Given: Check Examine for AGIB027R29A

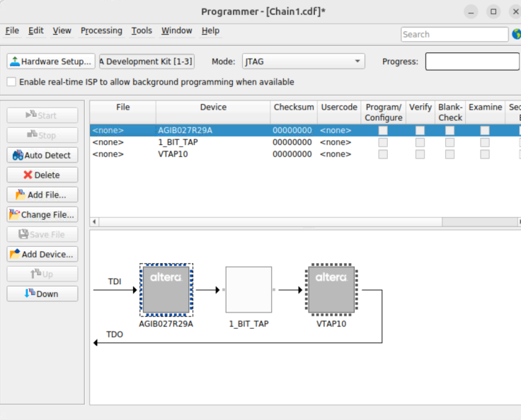Looking at the screenshot, I should coord(485,131).
